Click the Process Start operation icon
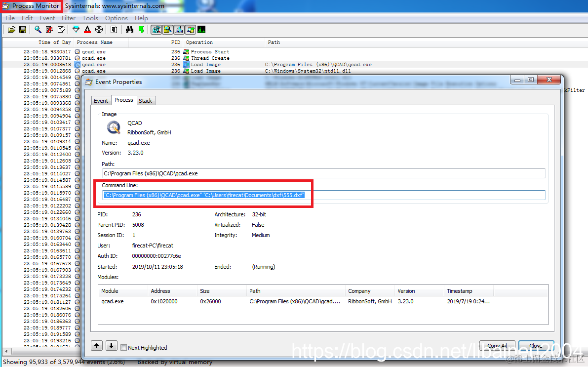This screenshot has width=588, height=367. [186, 52]
